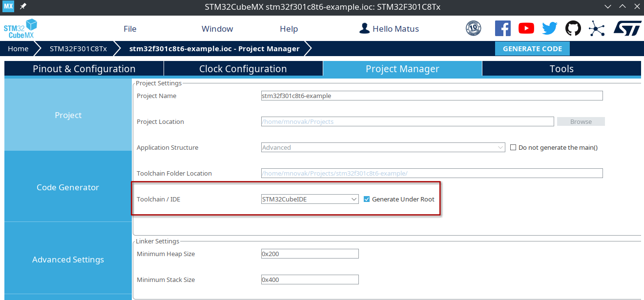Click the ST company logo
This screenshot has height=300, width=644.
627,28
